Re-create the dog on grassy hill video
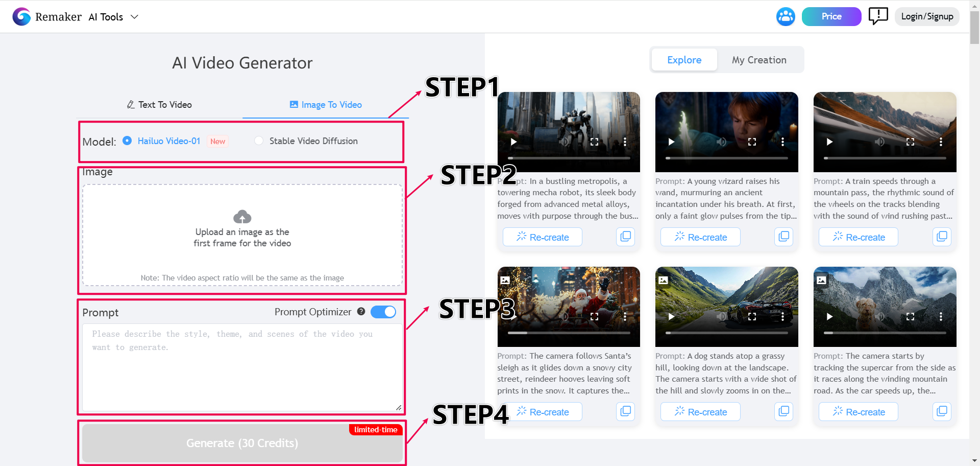The width and height of the screenshot is (980, 466). point(700,412)
